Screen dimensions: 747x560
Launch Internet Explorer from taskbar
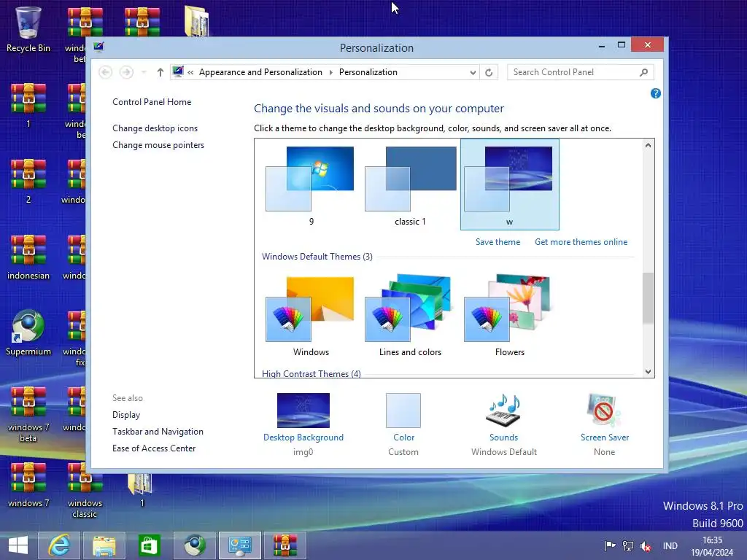point(59,545)
